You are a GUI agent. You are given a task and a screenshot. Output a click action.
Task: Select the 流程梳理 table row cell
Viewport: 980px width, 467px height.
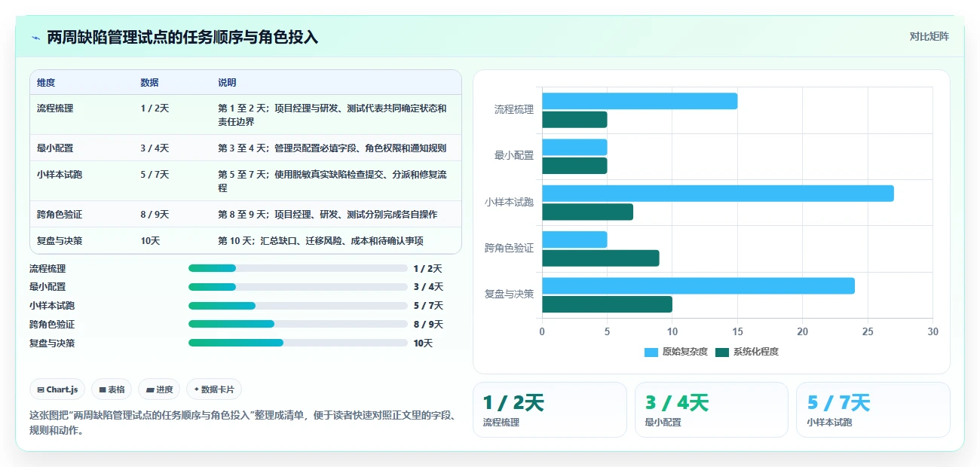point(55,108)
